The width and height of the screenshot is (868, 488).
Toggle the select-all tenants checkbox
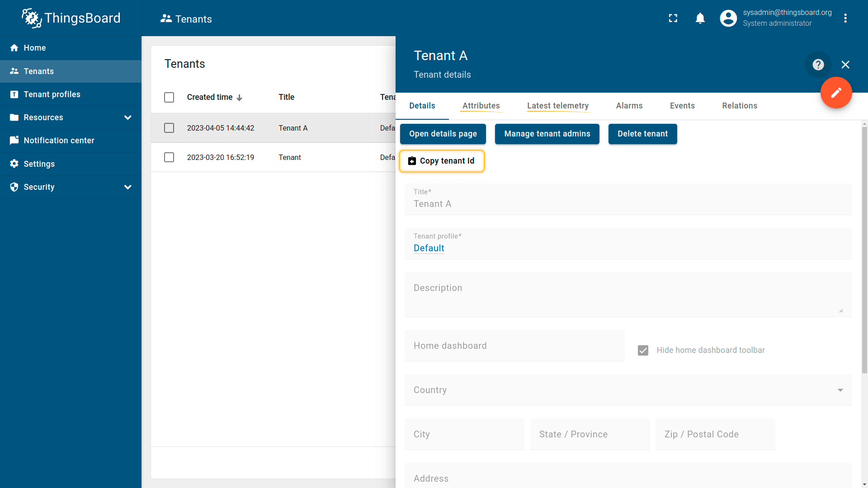169,97
